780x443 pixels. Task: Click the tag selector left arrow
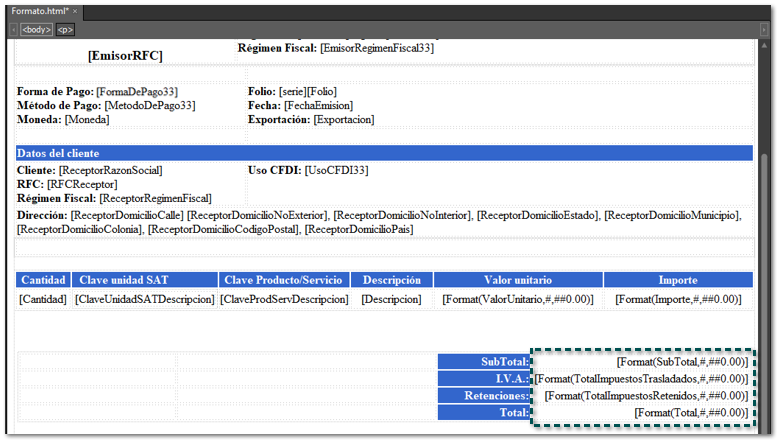[13, 30]
